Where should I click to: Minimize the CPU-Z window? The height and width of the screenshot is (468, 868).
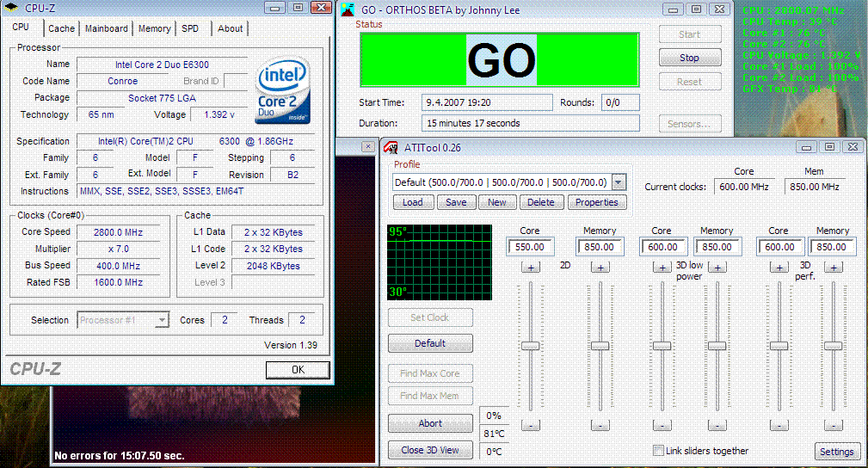click(x=274, y=7)
